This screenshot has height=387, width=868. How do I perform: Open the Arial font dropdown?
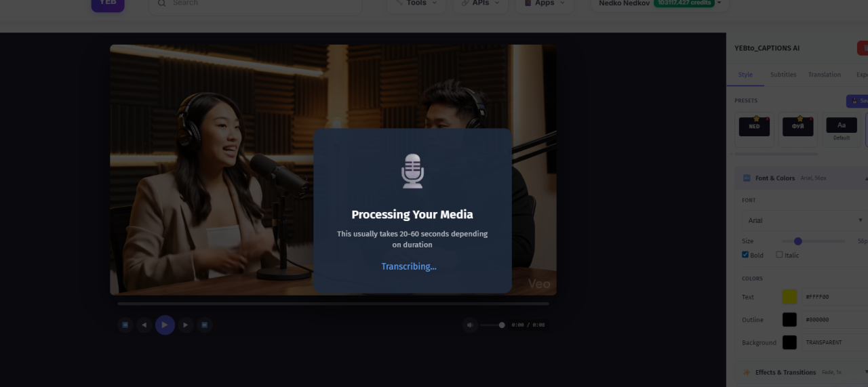804,220
